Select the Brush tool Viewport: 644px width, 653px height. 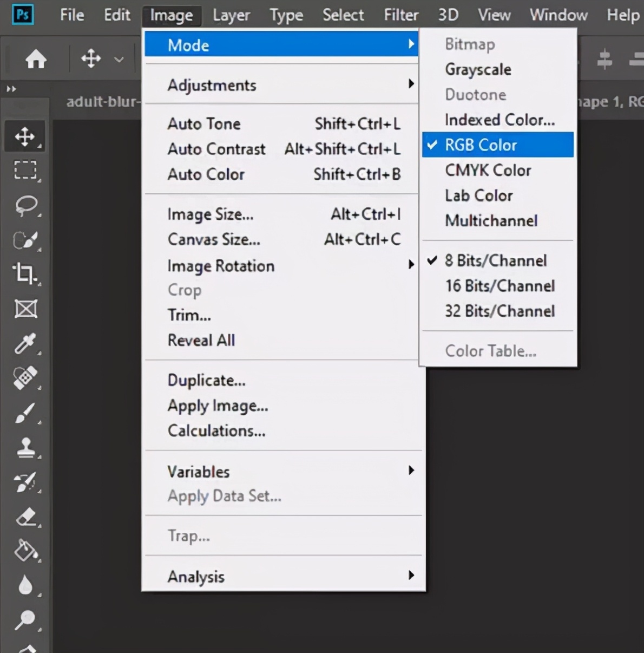coord(25,413)
